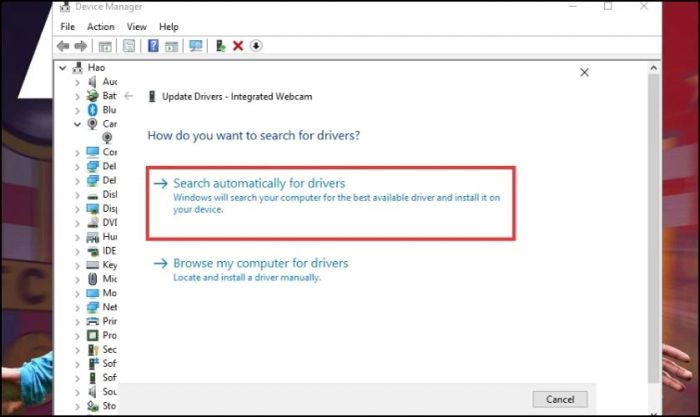The height and width of the screenshot is (417, 700).
Task: Select the Keyboards icon
Action: 92,265
